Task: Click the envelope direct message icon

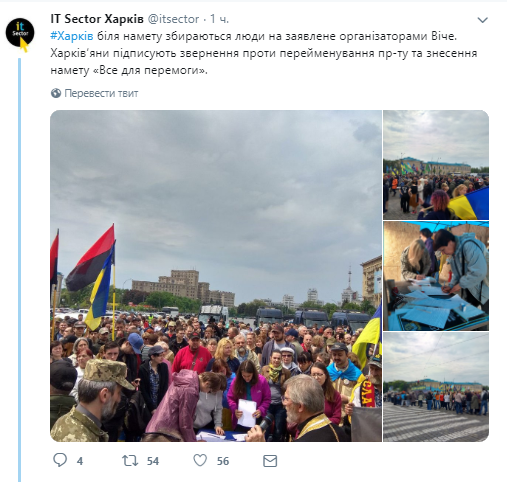Action: click(x=270, y=461)
